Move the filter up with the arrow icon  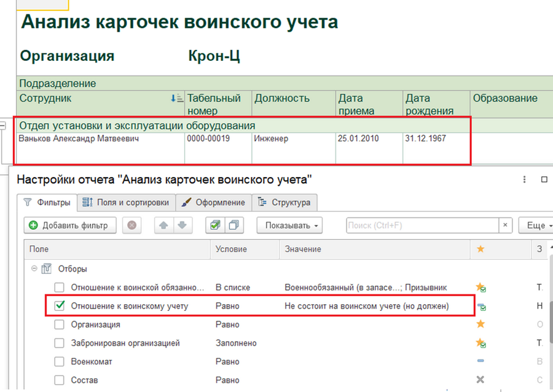click(163, 225)
